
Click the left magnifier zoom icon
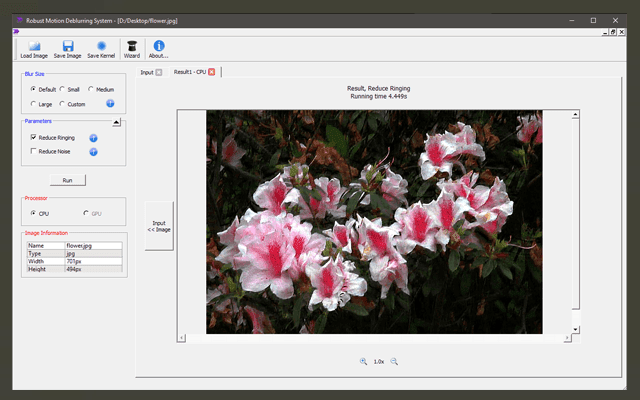point(364,361)
